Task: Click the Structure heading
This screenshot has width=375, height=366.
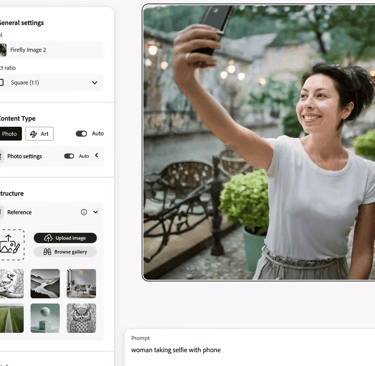Action: (x=11, y=194)
